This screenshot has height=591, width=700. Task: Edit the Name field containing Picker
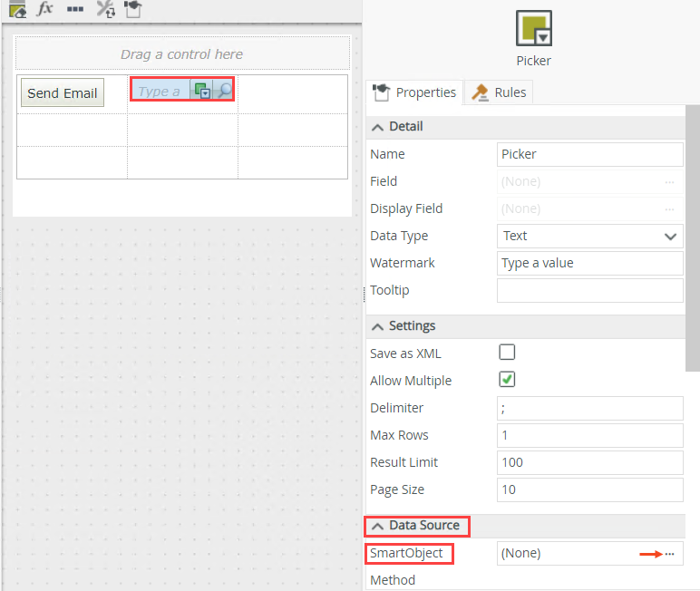click(x=589, y=154)
